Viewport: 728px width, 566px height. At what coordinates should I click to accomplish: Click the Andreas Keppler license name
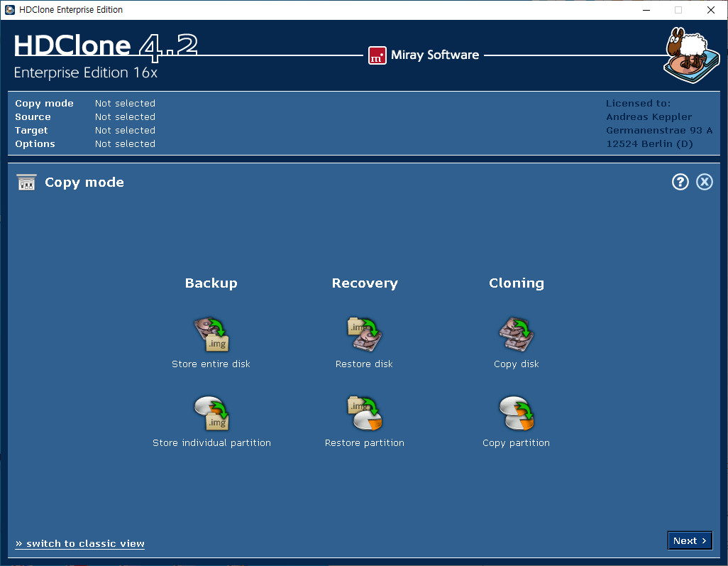coord(649,117)
